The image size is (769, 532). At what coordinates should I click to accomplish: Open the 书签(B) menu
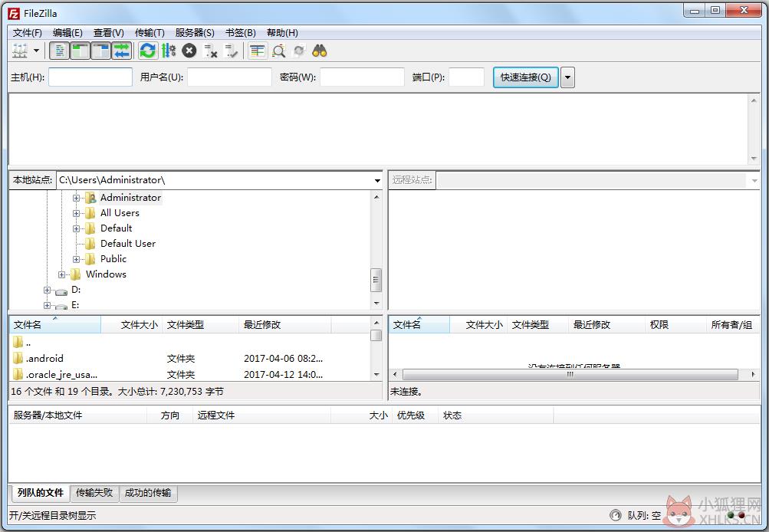tap(240, 33)
